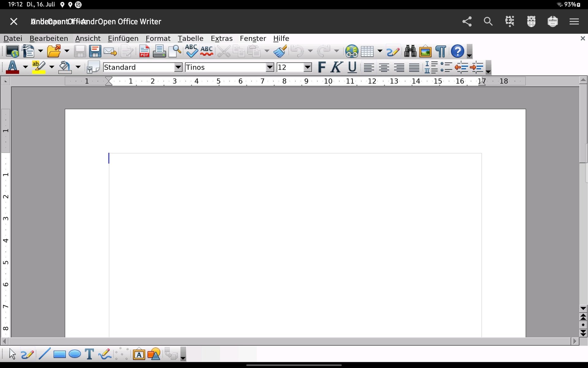Expand the paragraph style Standard dropdown
588x368 pixels.
coord(178,67)
